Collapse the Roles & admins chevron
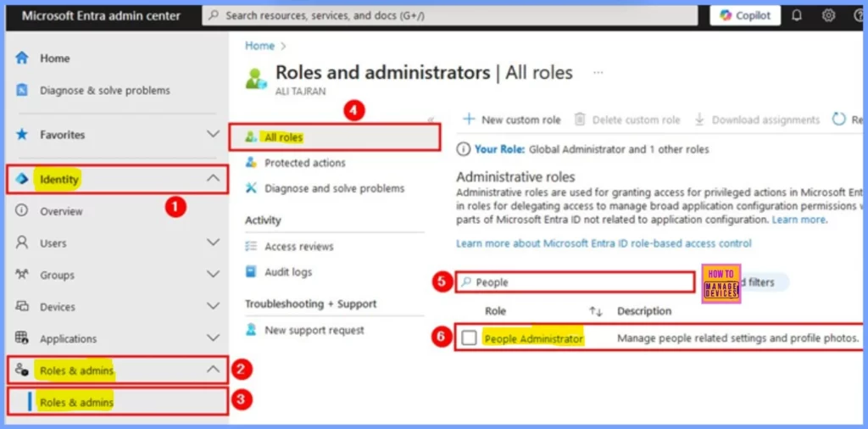The image size is (868, 429). point(213,369)
